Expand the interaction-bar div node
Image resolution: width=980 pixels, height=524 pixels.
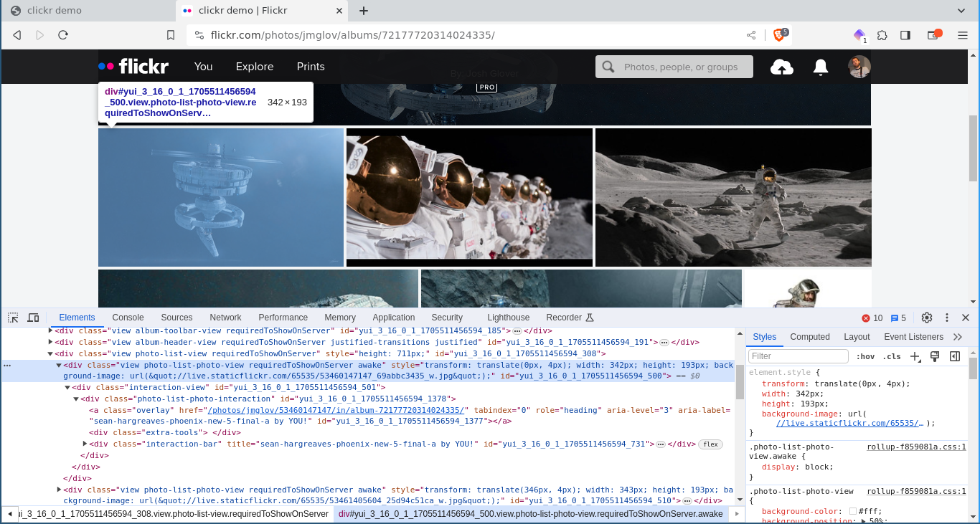click(x=85, y=444)
